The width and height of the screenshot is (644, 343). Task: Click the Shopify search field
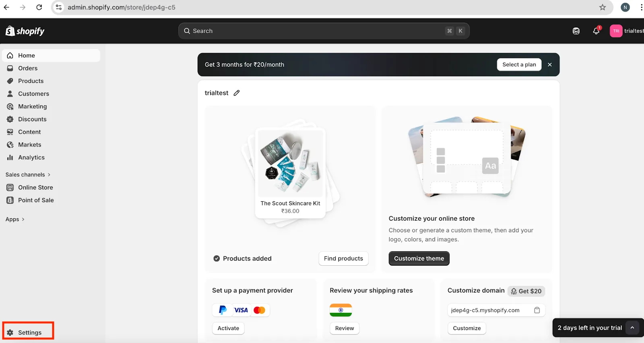point(324,31)
